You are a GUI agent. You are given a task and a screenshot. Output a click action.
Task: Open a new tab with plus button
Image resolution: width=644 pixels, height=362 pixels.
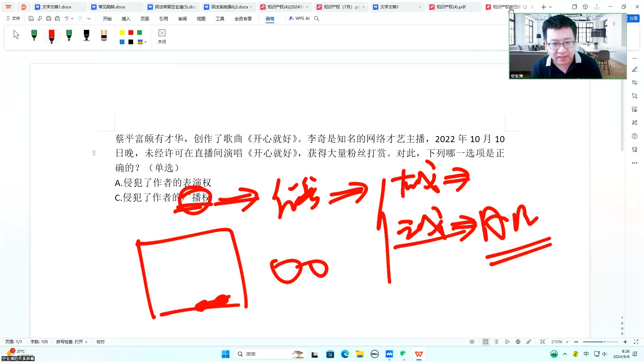(x=544, y=7)
